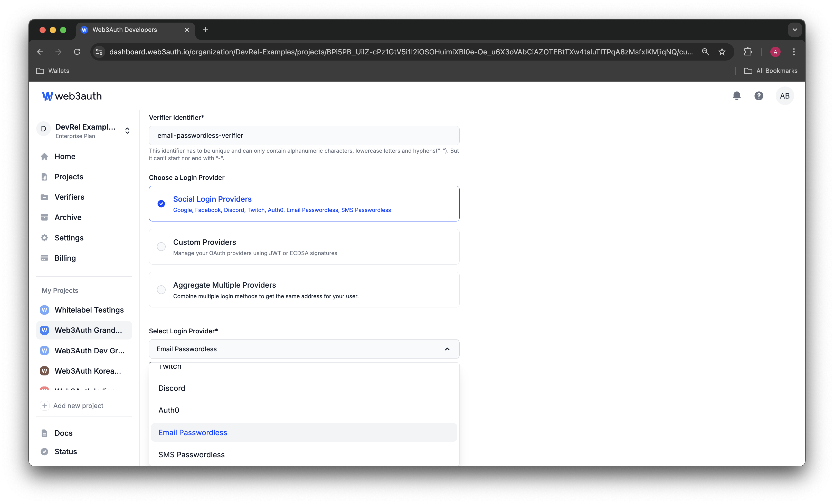Click the Billing card icon
The width and height of the screenshot is (834, 504).
pos(44,258)
